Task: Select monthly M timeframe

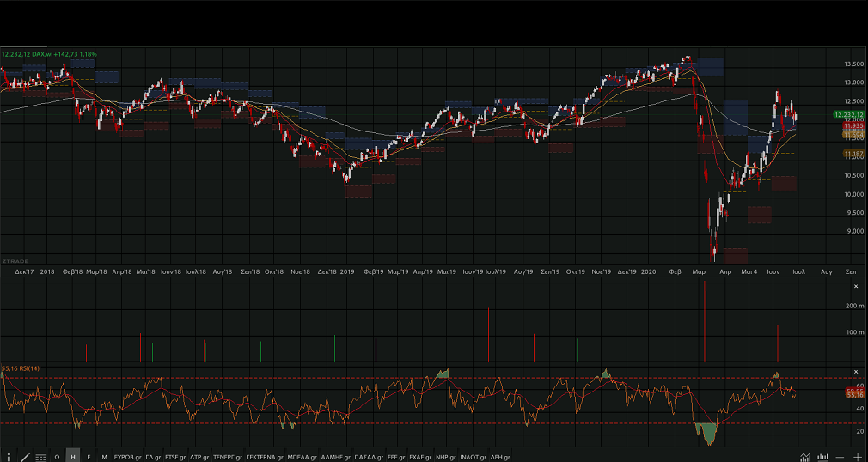Action: 104,457
